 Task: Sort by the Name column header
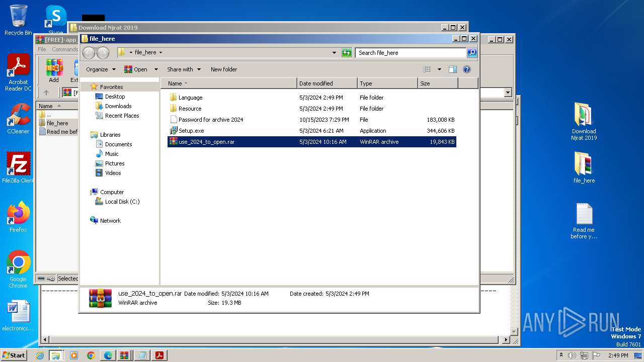point(229,83)
